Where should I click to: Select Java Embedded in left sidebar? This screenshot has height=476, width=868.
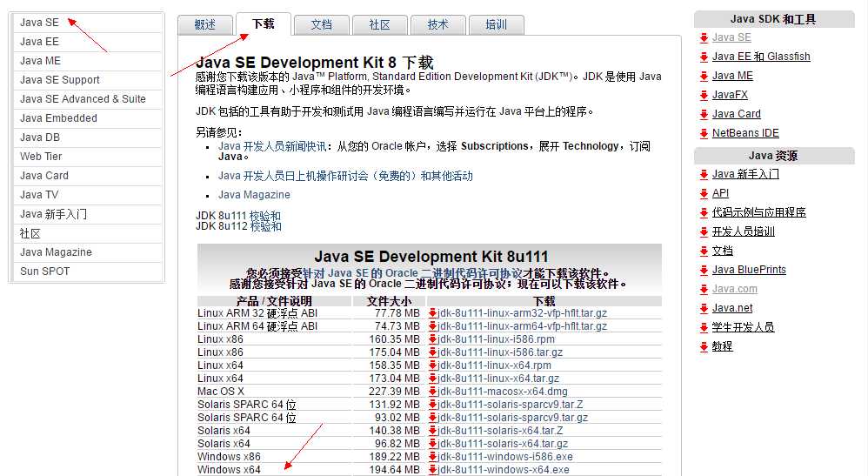pos(88,118)
